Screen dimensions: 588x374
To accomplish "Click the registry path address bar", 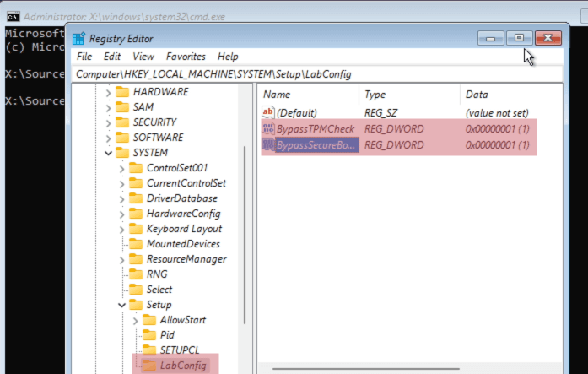I will click(x=317, y=74).
